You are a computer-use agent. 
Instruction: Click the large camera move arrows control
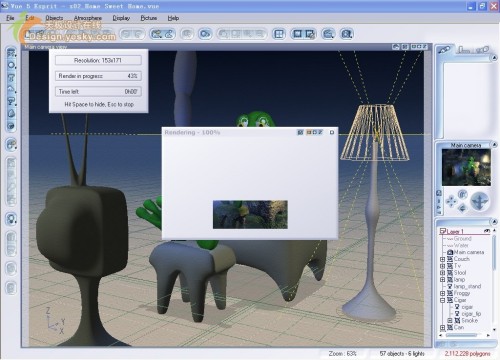point(479,201)
